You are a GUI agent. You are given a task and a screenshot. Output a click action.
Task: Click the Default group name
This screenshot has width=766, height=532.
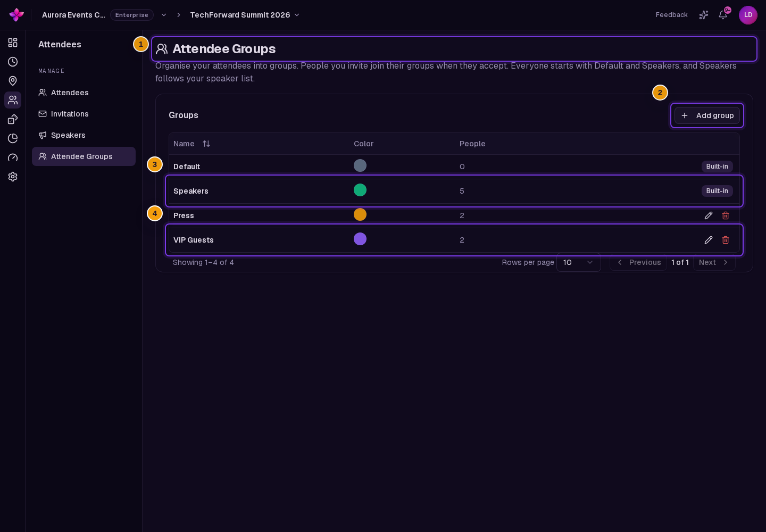[187, 167]
